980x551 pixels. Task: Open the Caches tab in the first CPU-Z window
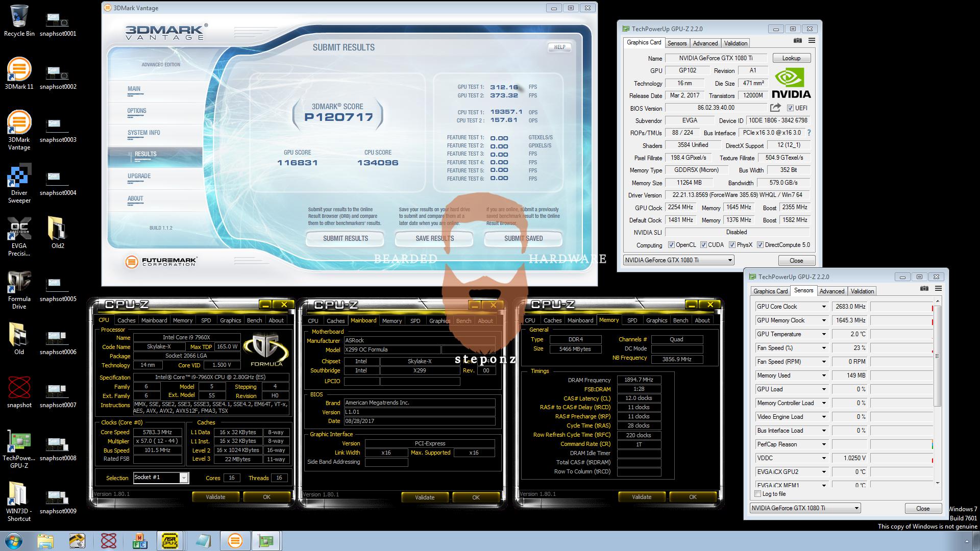coord(126,320)
